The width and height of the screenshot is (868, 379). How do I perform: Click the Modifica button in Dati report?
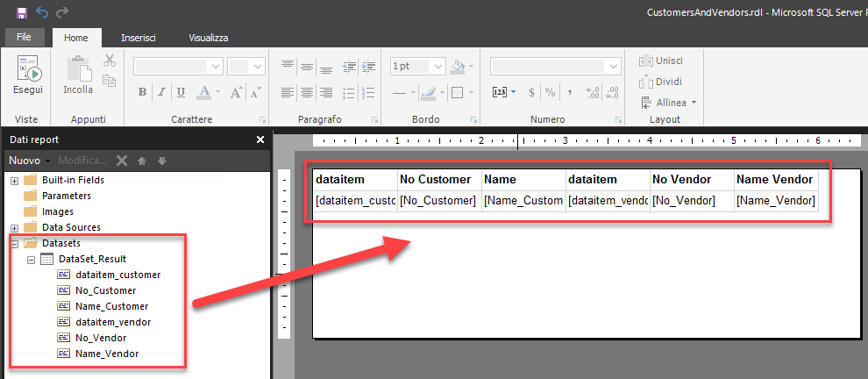(82, 161)
